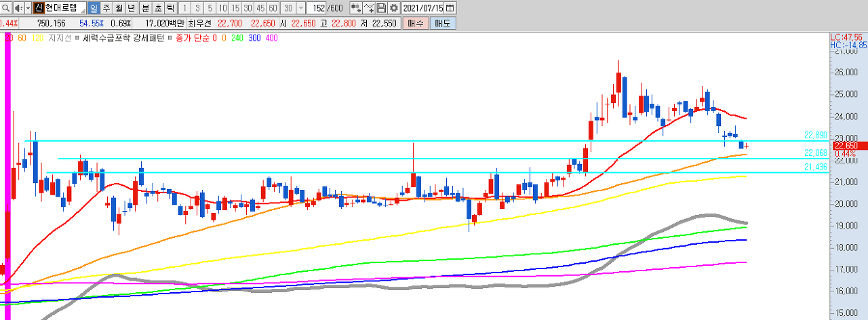
Task: Select the 년 (yearly) chart period
Action: [132, 8]
